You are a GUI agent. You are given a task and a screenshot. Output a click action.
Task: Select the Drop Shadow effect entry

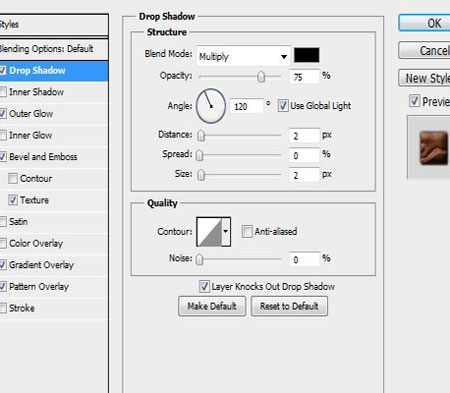(37, 70)
